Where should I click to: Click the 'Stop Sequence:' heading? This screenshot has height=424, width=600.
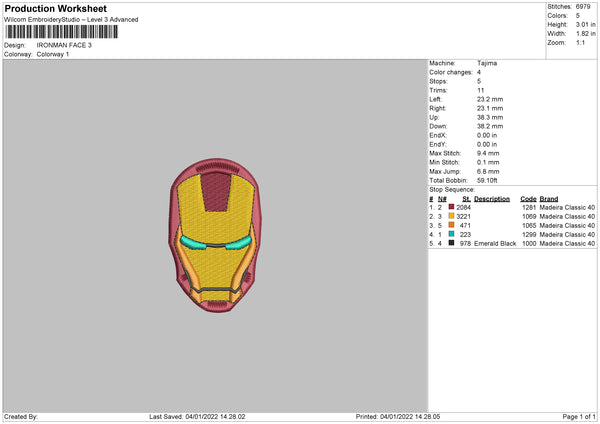pyautogui.click(x=452, y=190)
